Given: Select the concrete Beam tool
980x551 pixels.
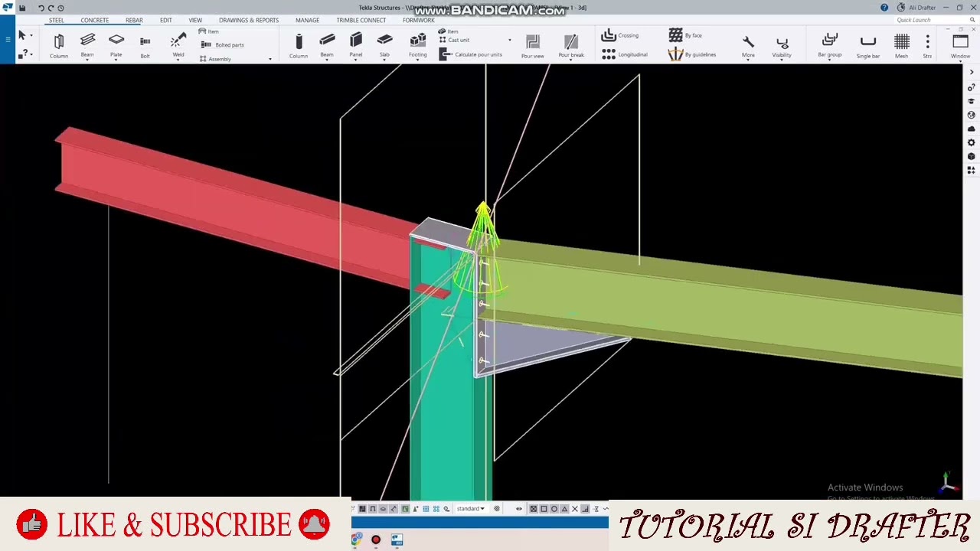Looking at the screenshot, I should point(327,45).
